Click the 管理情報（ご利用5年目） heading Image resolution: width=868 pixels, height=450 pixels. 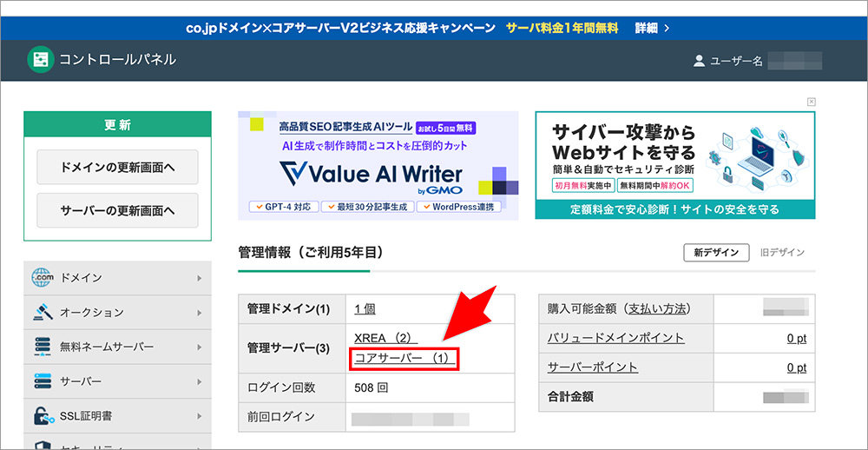311,253
